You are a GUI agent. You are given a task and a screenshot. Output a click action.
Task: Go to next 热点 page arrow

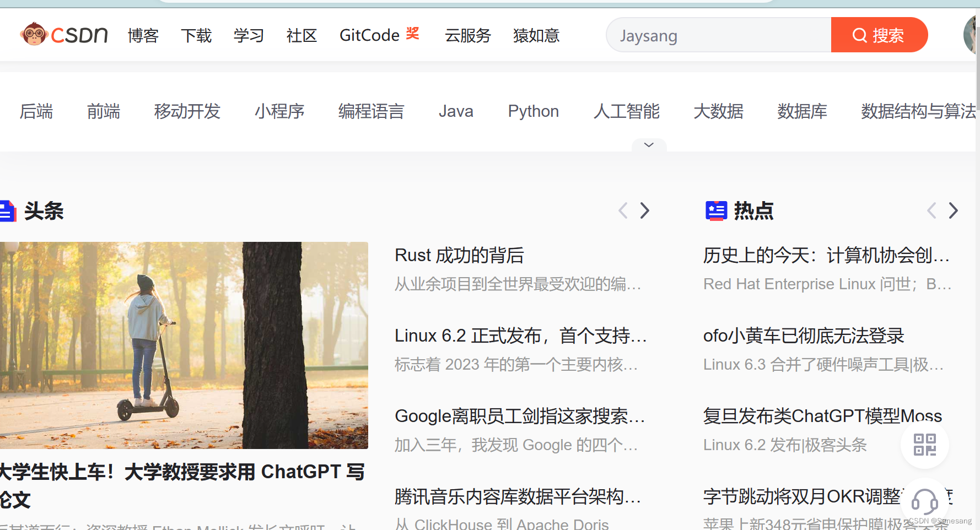953,210
